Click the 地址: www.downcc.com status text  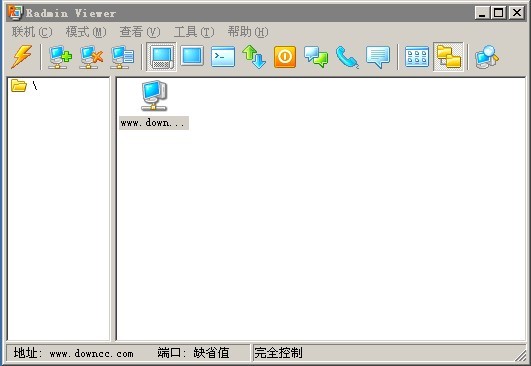(x=73, y=353)
